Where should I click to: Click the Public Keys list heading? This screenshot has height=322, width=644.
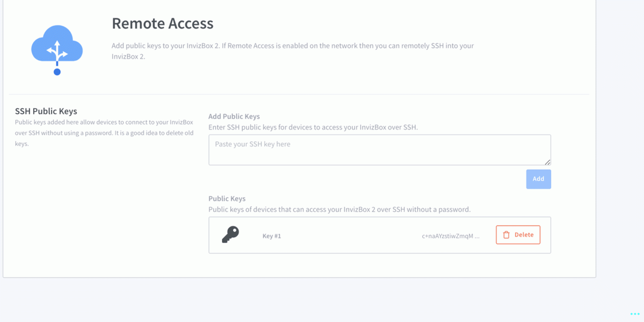tap(227, 199)
